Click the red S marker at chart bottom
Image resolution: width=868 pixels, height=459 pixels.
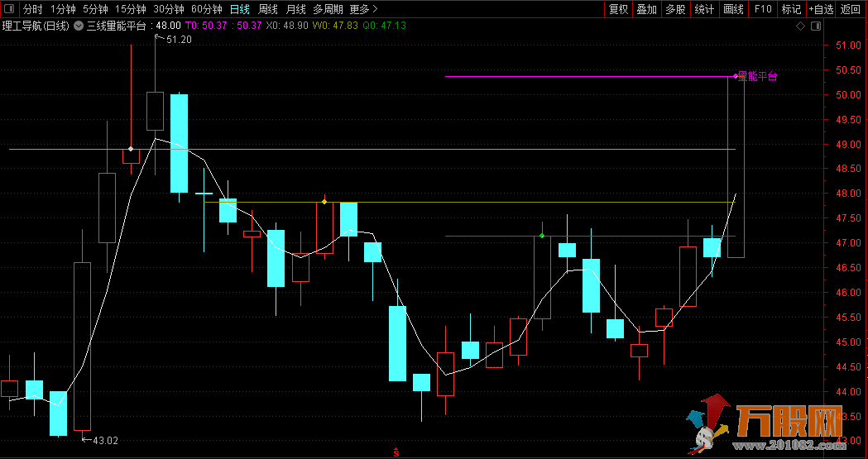396,452
